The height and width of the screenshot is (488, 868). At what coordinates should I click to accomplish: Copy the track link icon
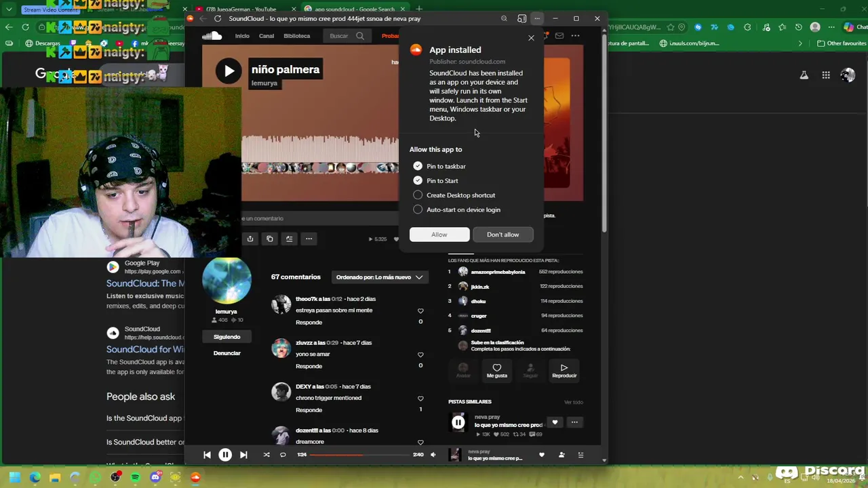[x=270, y=239]
